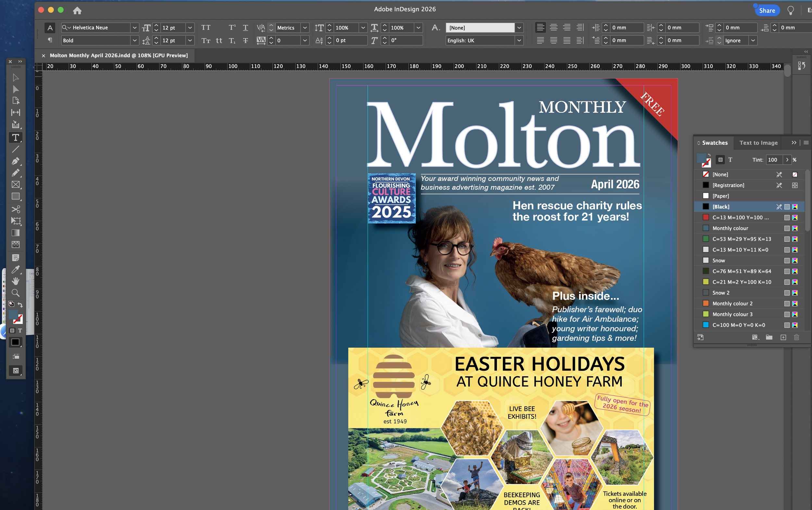812x510 pixels.
Task: Edit the Tint percentage field
Action: pyautogui.click(x=773, y=160)
